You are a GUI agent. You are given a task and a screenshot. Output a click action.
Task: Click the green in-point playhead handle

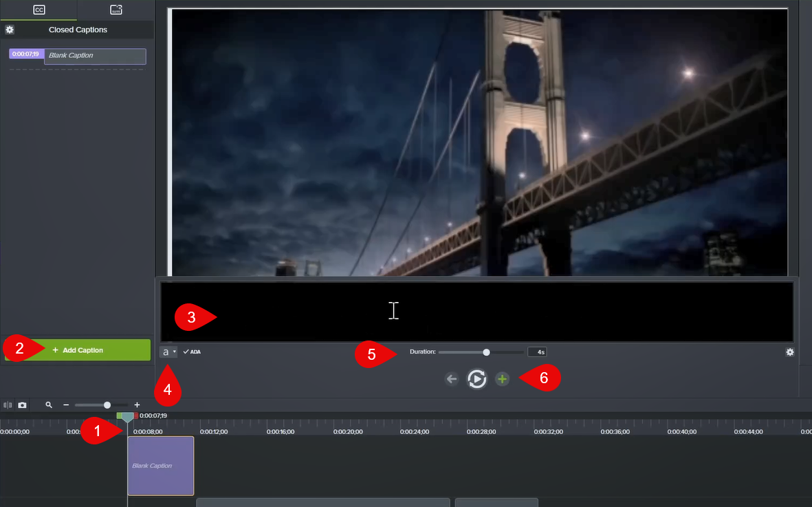(x=120, y=416)
